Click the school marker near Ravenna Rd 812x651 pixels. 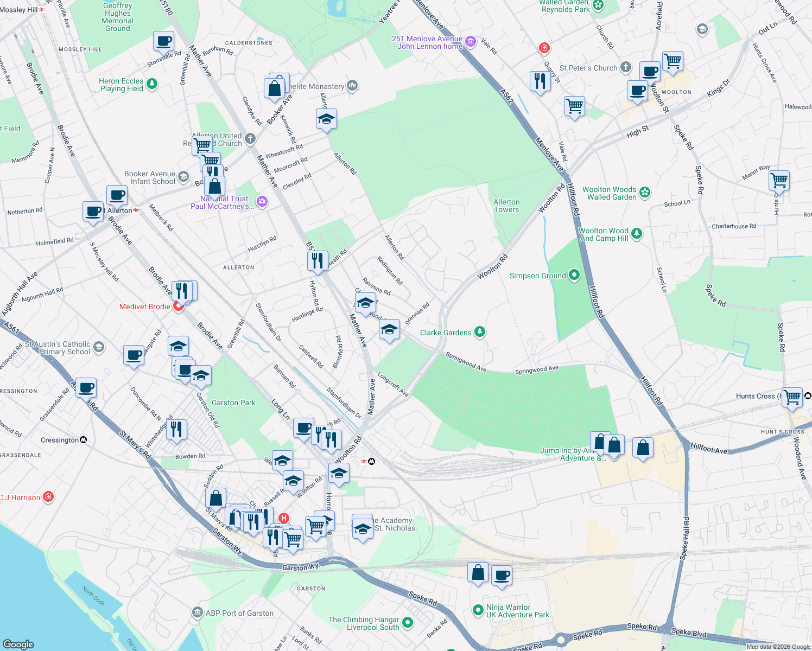pyautogui.click(x=365, y=303)
